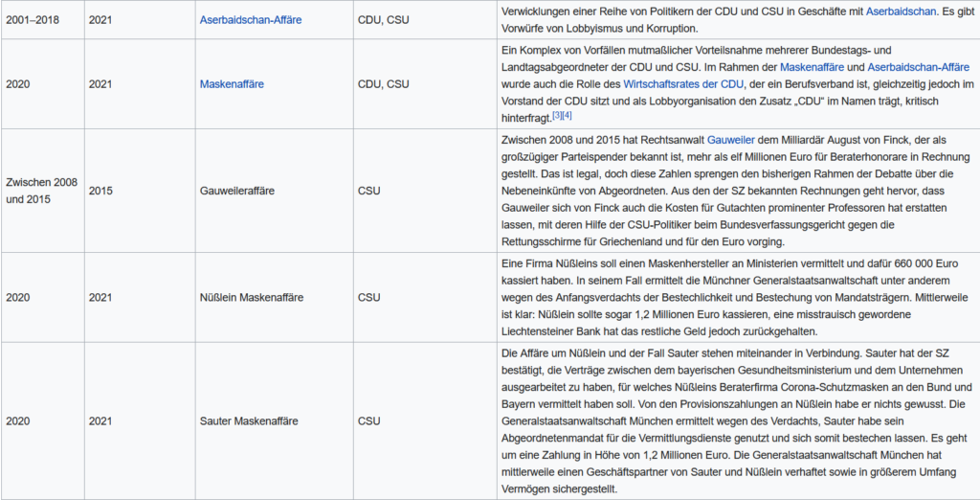Image resolution: width=980 pixels, height=500 pixels.
Task: Open the Maskenaffäre link in the name column
Action: pos(232,84)
